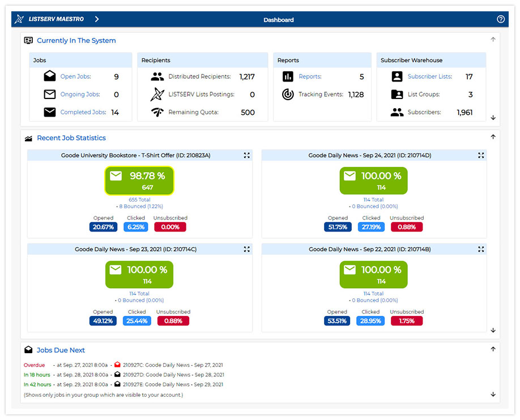The image size is (520, 420).
Task: Click the envelope icon for job 210927D
Action: tap(117, 374)
